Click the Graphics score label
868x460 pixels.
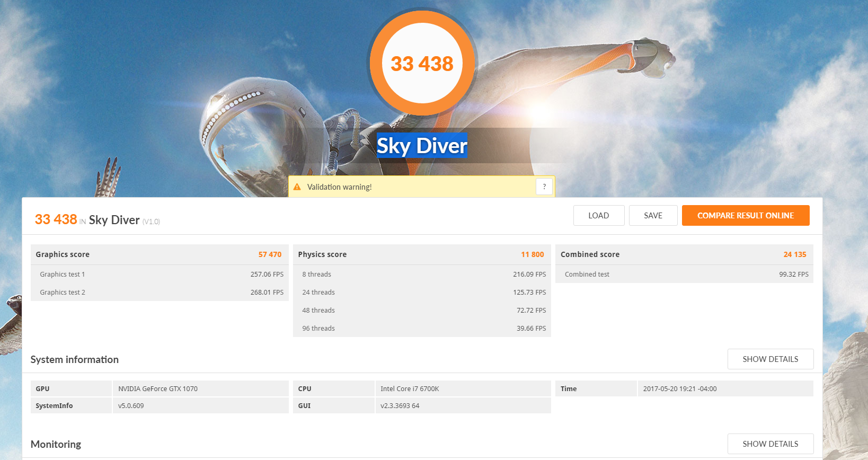63,254
